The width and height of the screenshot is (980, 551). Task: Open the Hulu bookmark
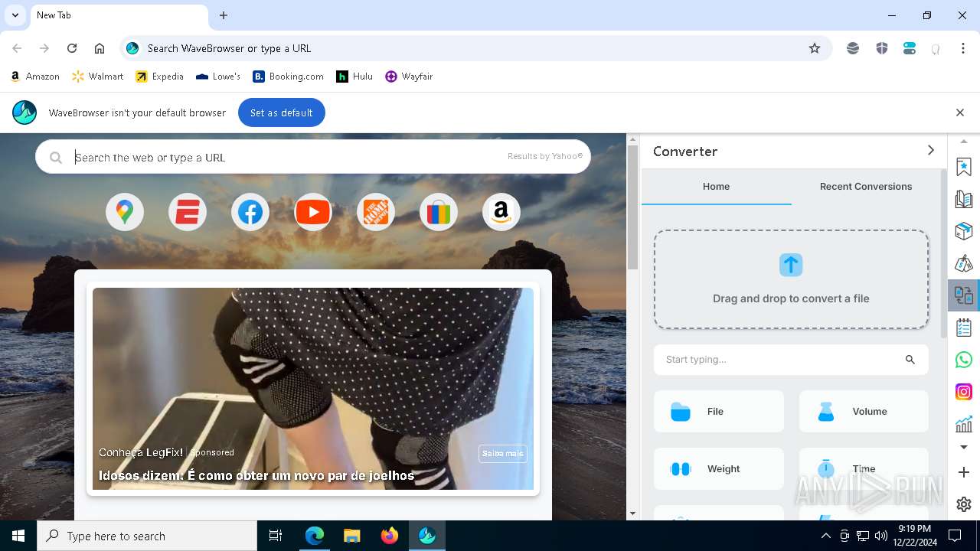[355, 77]
